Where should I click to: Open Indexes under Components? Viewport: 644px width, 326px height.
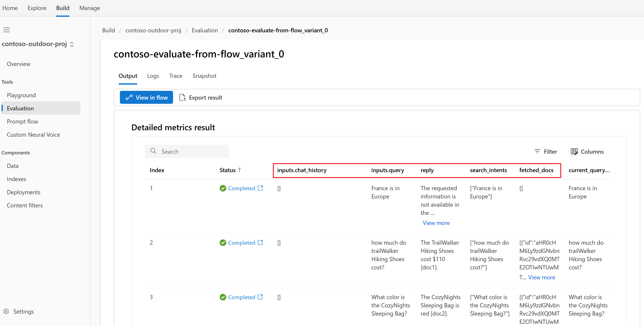point(16,179)
